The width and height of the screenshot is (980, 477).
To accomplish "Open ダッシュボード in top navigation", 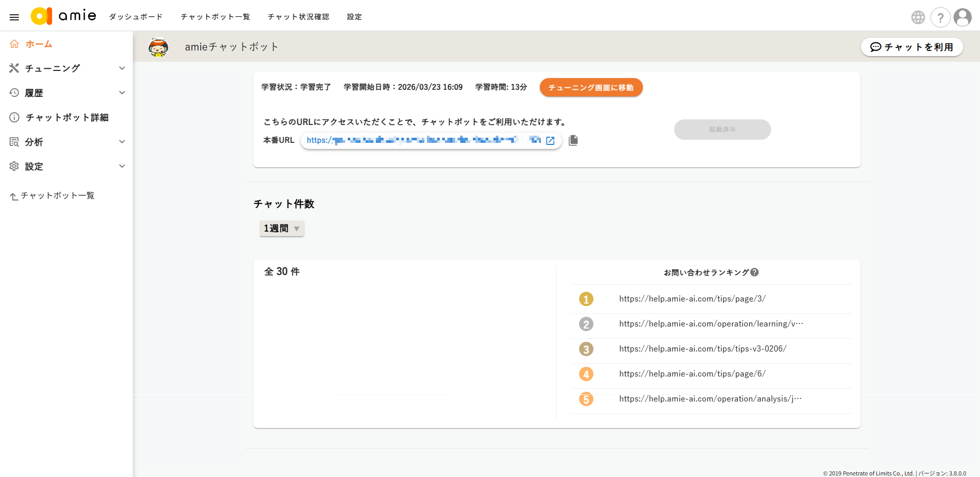I will (136, 17).
